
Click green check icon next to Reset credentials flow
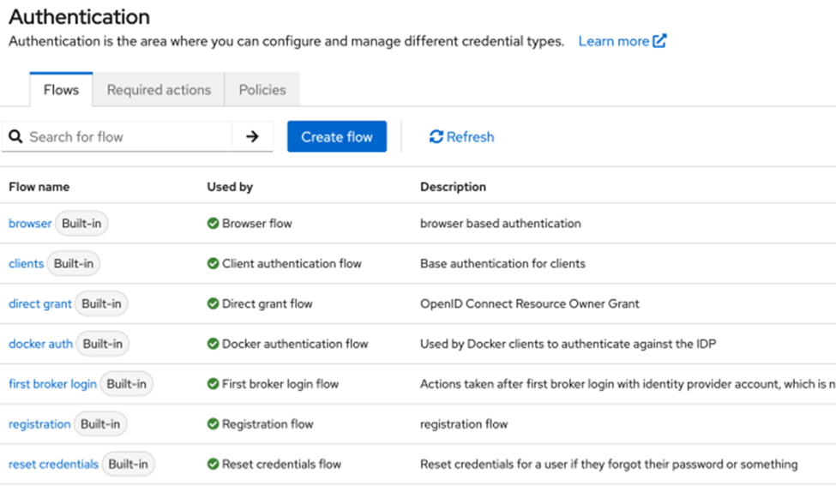click(214, 464)
